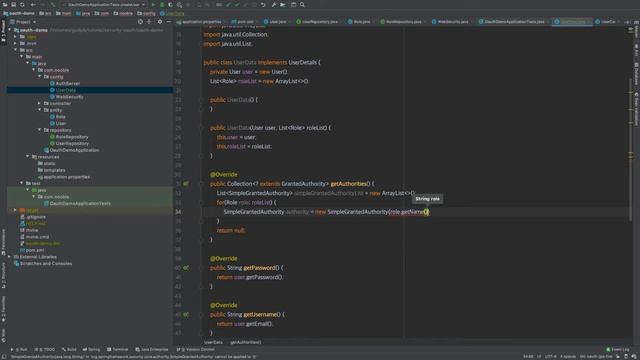Image resolution: width=640 pixels, height=360 pixels.
Task: Expand the controller package arrow
Action: click(40, 103)
